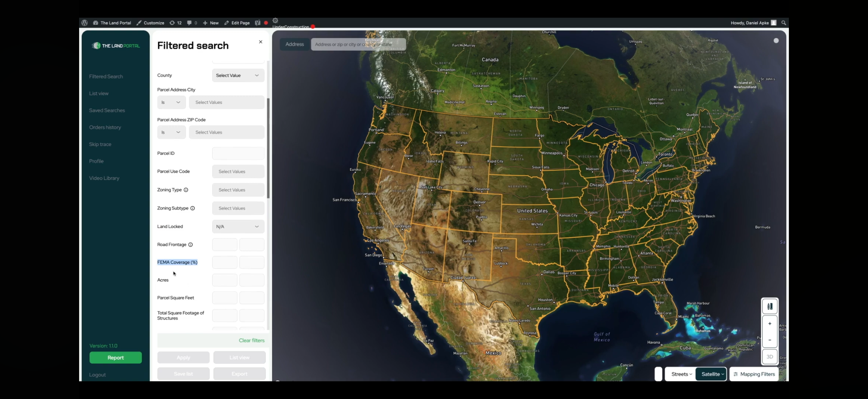Click the Road Frontage info icon

[x=190, y=244]
